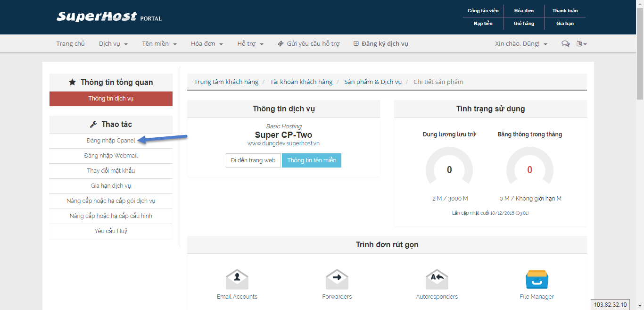
Task: Open the Email Accounts envelope icon
Action: pyautogui.click(x=237, y=279)
